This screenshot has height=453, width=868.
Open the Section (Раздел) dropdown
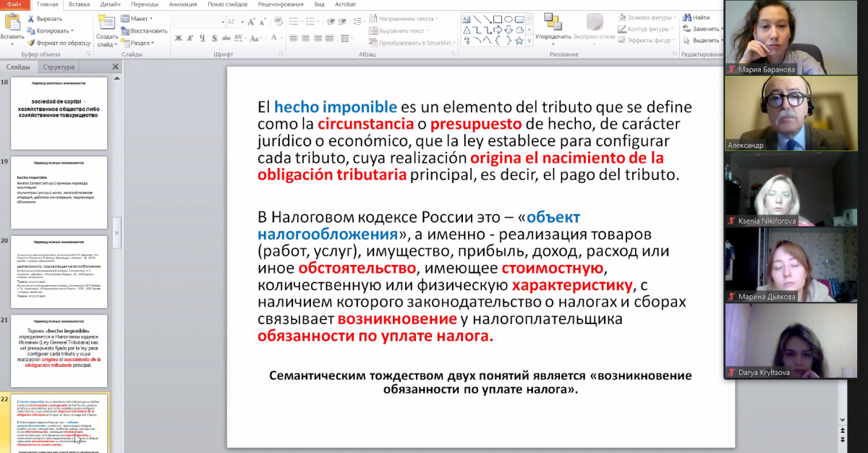[x=139, y=43]
